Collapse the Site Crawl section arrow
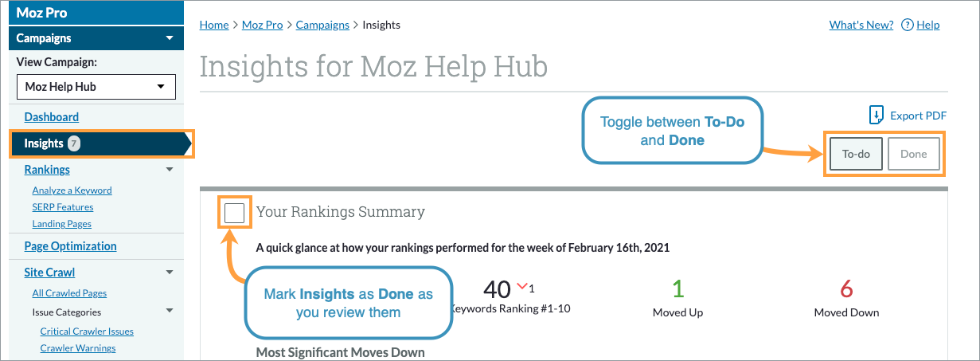The height and width of the screenshot is (361, 980). pyautogui.click(x=169, y=273)
